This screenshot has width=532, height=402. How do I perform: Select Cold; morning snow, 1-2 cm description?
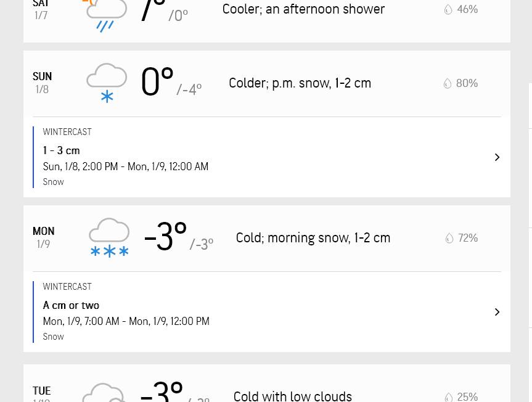tap(313, 238)
